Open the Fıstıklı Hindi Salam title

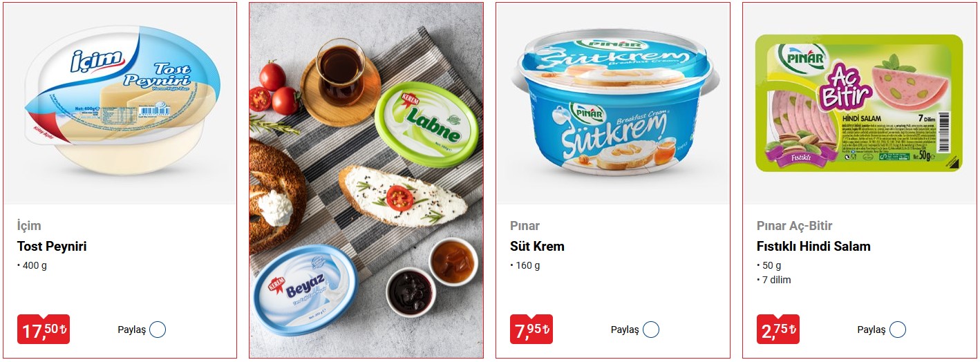(x=813, y=247)
